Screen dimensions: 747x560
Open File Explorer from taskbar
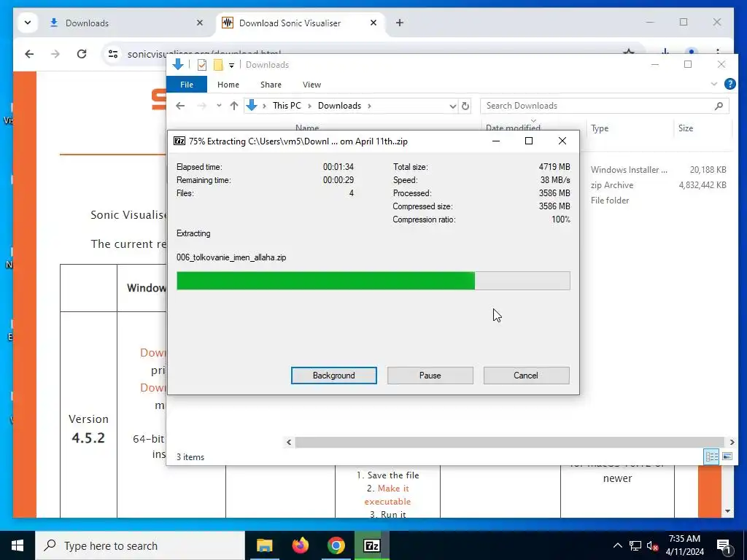(x=264, y=545)
